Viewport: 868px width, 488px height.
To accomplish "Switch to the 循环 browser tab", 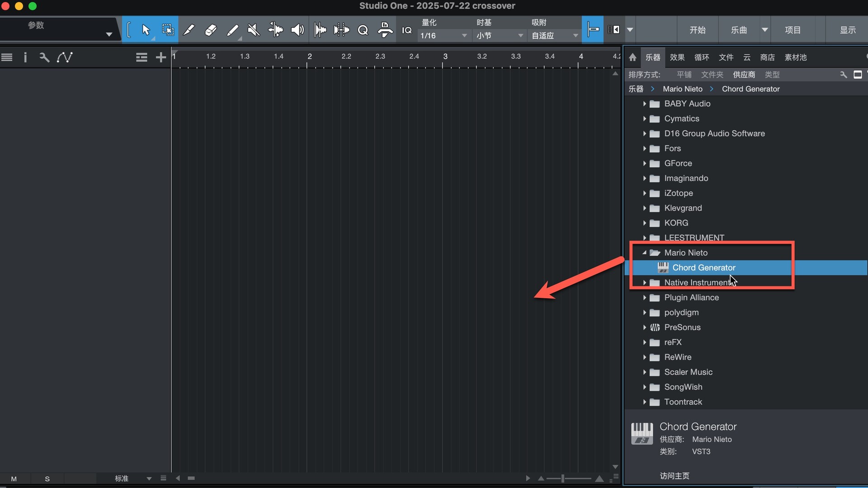I will [x=702, y=57].
